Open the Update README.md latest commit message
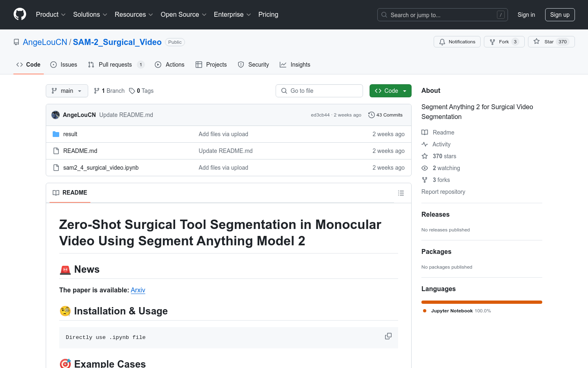 126,115
